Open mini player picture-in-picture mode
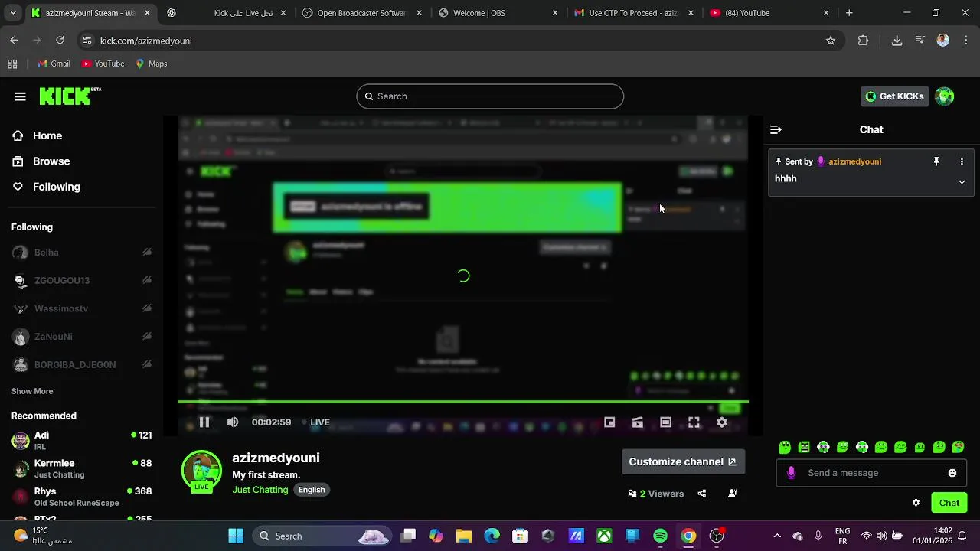The height and width of the screenshot is (551, 980). (609, 422)
